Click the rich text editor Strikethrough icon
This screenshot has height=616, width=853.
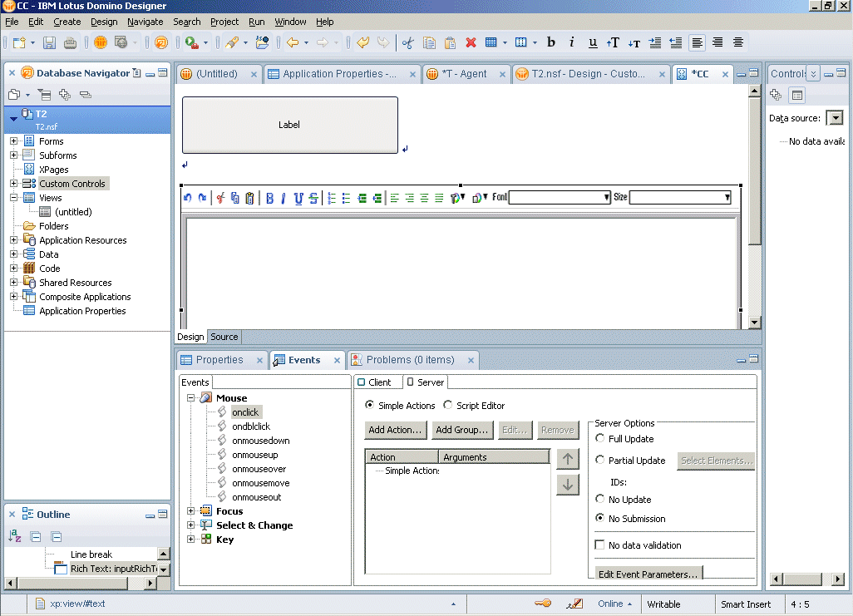313,198
